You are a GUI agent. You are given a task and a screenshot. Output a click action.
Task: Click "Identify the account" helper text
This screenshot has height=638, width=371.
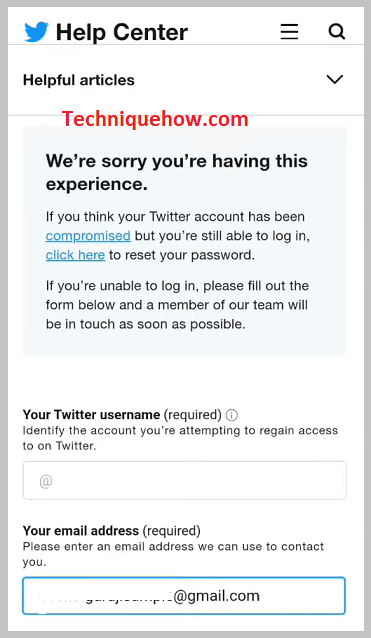[180, 438]
